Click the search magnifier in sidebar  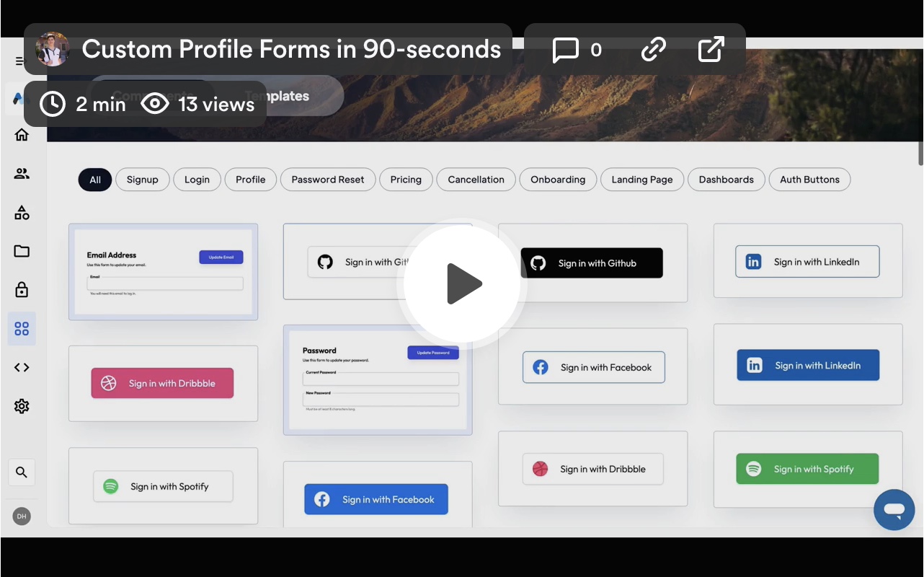(x=22, y=472)
